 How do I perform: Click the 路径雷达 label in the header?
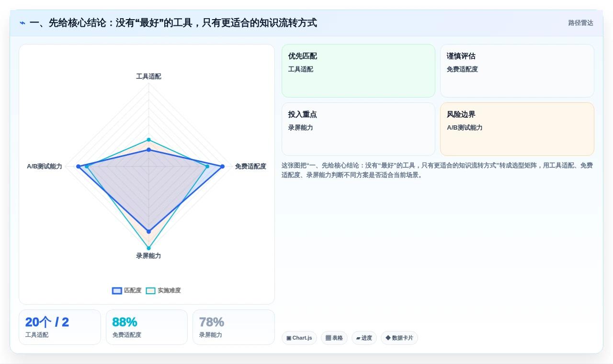(x=580, y=23)
